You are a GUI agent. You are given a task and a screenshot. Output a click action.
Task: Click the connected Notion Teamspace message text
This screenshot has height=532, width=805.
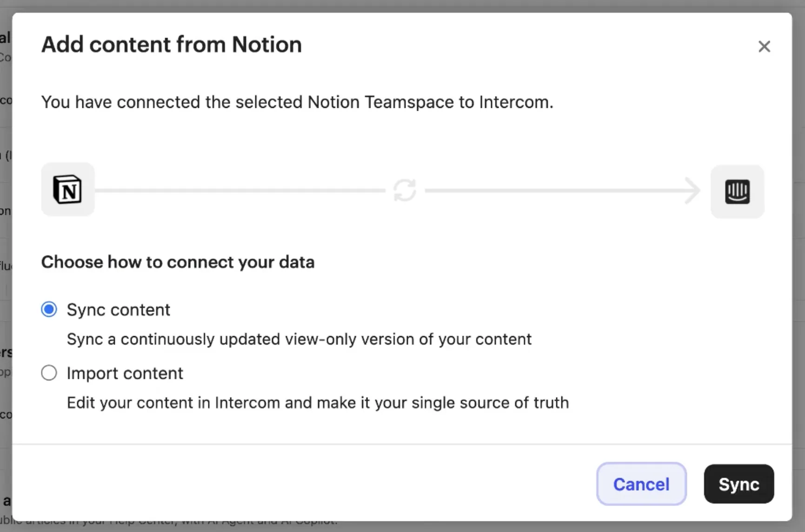tap(297, 102)
